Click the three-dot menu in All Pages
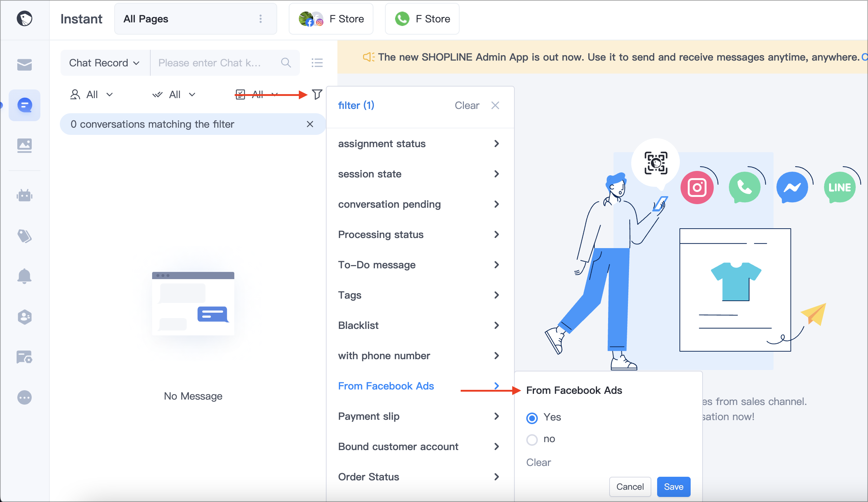This screenshot has height=502, width=868. tap(261, 19)
